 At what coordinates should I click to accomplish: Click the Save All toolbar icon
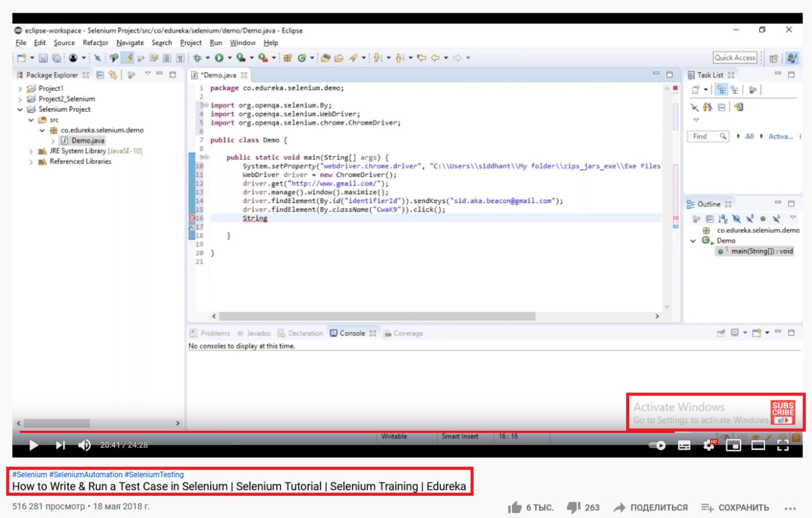tap(56, 58)
